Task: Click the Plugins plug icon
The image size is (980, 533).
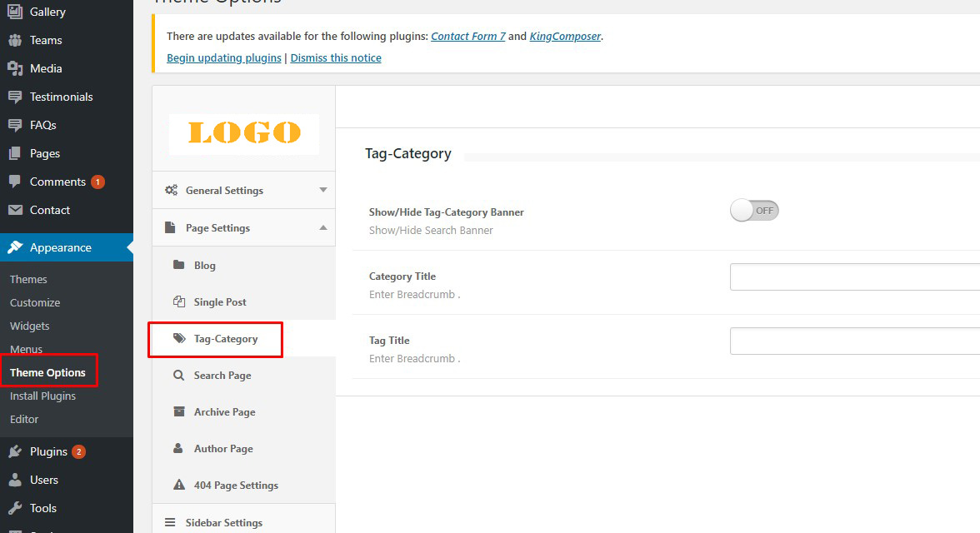Action: [x=15, y=451]
